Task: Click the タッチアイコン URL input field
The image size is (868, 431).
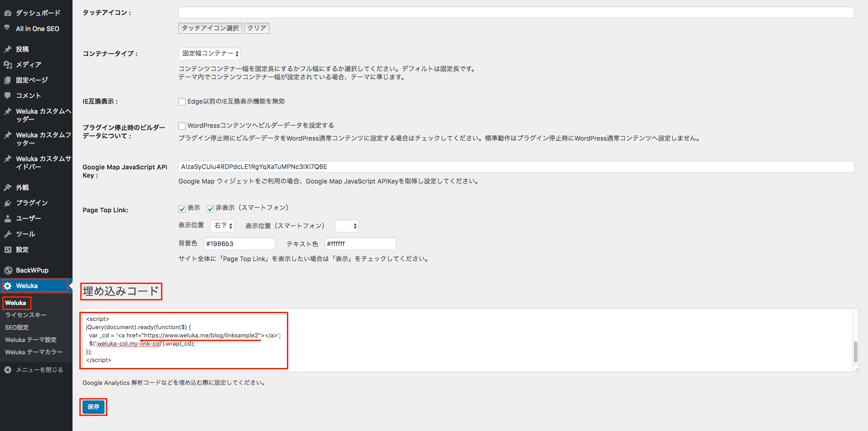Action: point(516,12)
